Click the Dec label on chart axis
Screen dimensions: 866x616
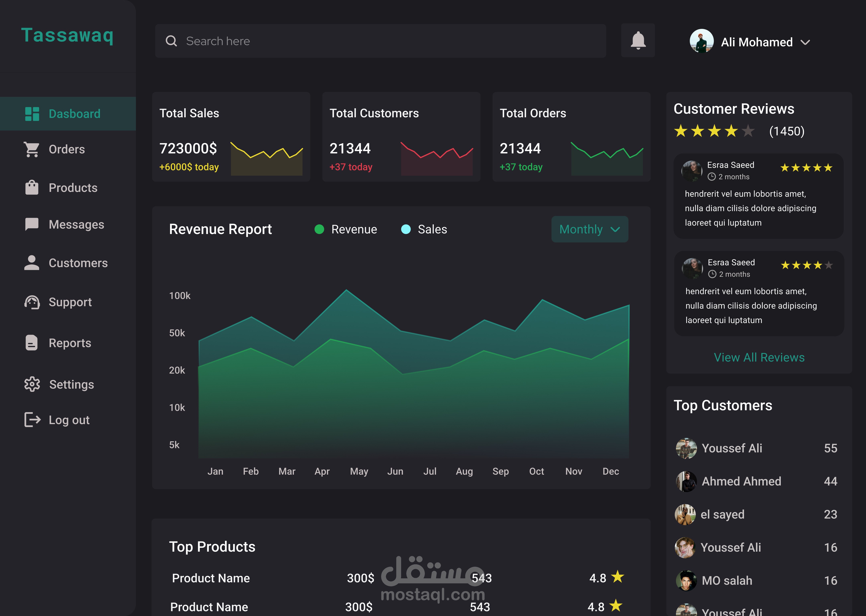pyautogui.click(x=610, y=471)
